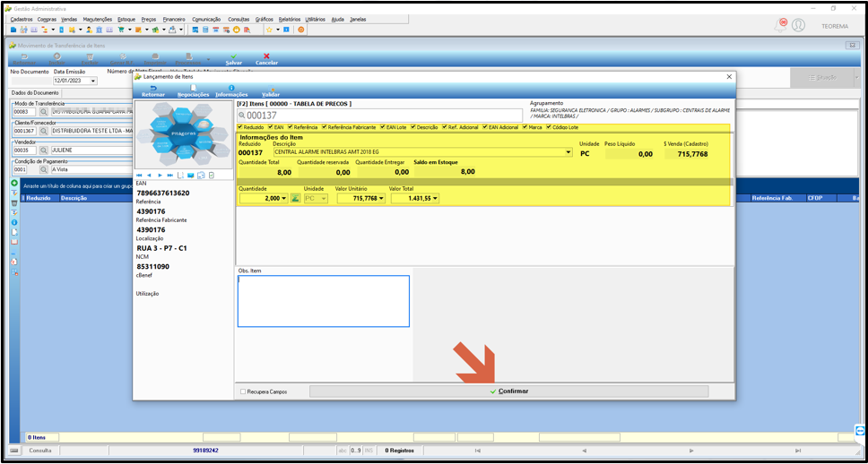Close the Lançamento de Itens dialog
The width and height of the screenshot is (868, 464).
point(729,77)
